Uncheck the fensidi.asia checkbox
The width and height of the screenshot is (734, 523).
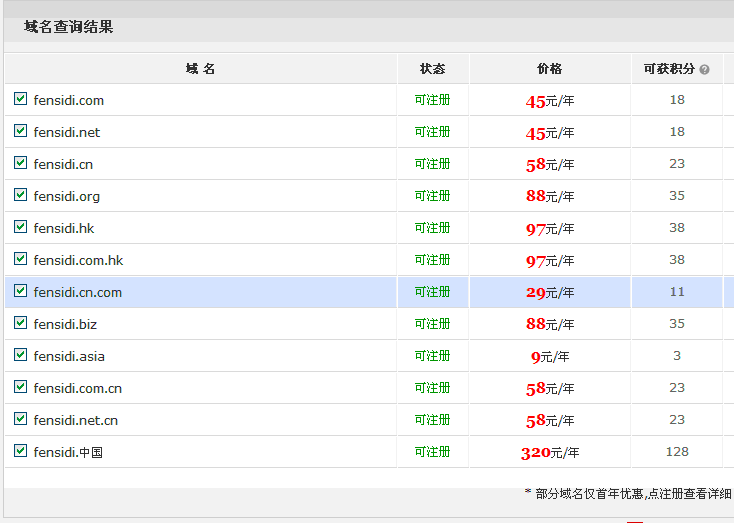tap(21, 355)
